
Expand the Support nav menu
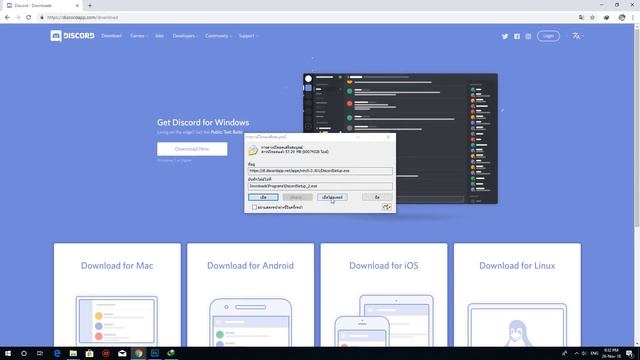pos(248,36)
